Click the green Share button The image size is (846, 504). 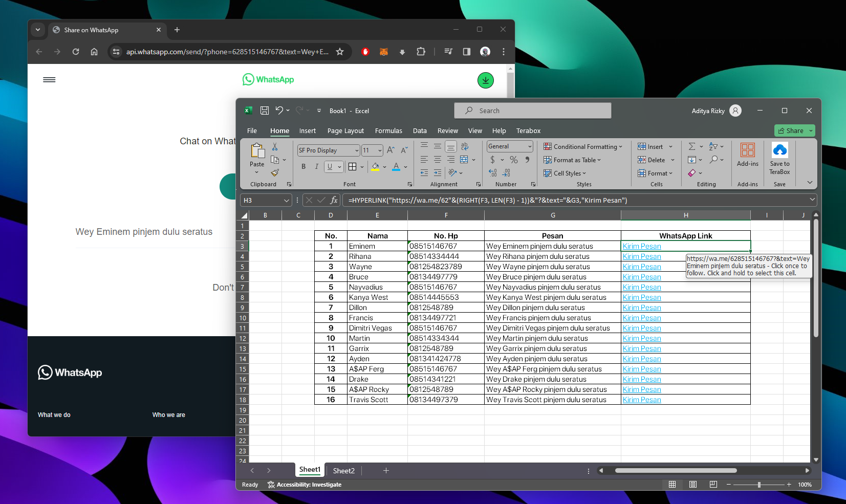(x=791, y=131)
